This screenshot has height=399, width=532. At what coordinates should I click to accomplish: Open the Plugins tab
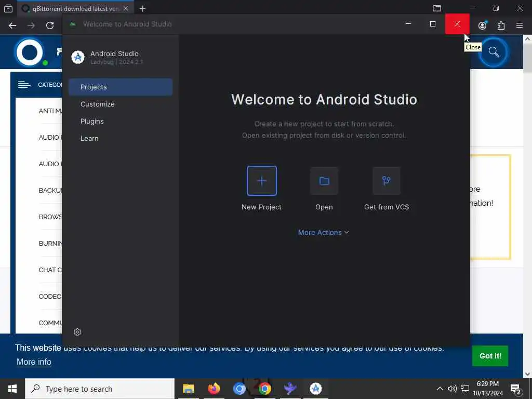(121, 121)
